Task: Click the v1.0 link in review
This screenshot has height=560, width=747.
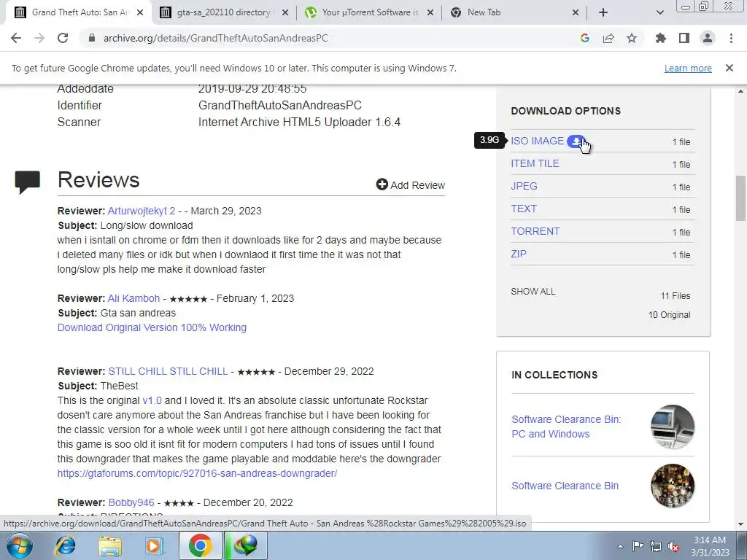Action: (152, 400)
